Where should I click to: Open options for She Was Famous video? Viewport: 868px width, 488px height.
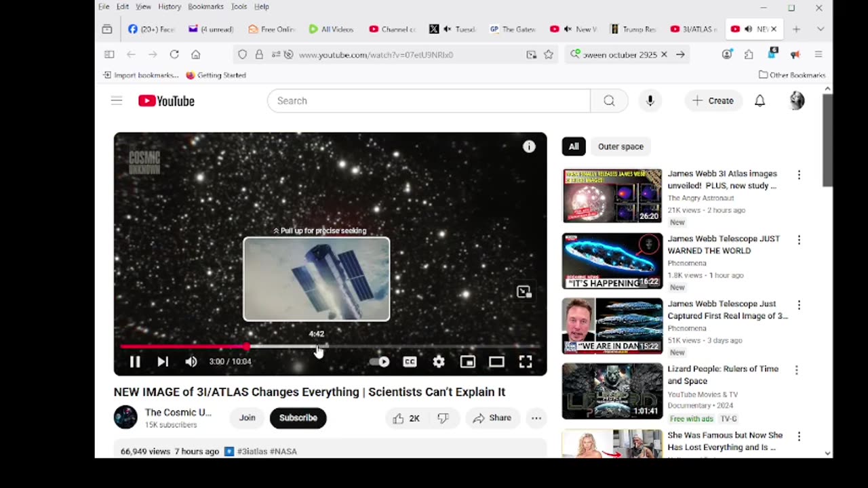click(x=799, y=436)
